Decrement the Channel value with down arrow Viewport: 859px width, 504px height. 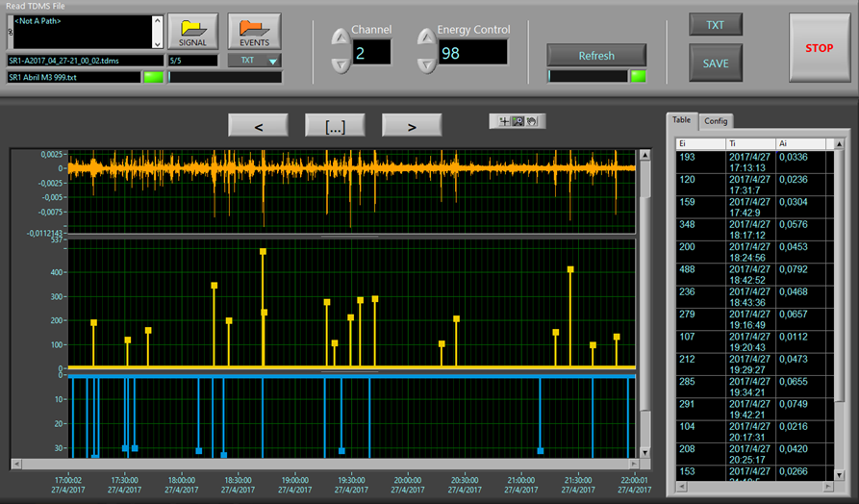click(341, 64)
